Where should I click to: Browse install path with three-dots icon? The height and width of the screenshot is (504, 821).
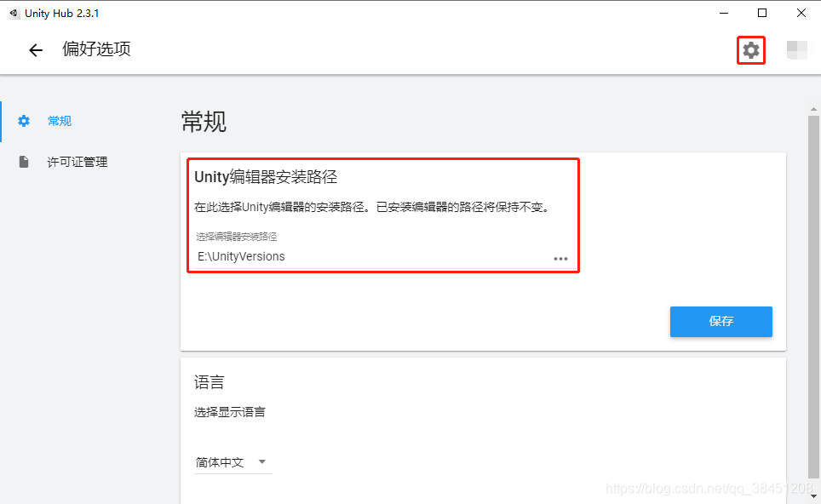pos(560,259)
